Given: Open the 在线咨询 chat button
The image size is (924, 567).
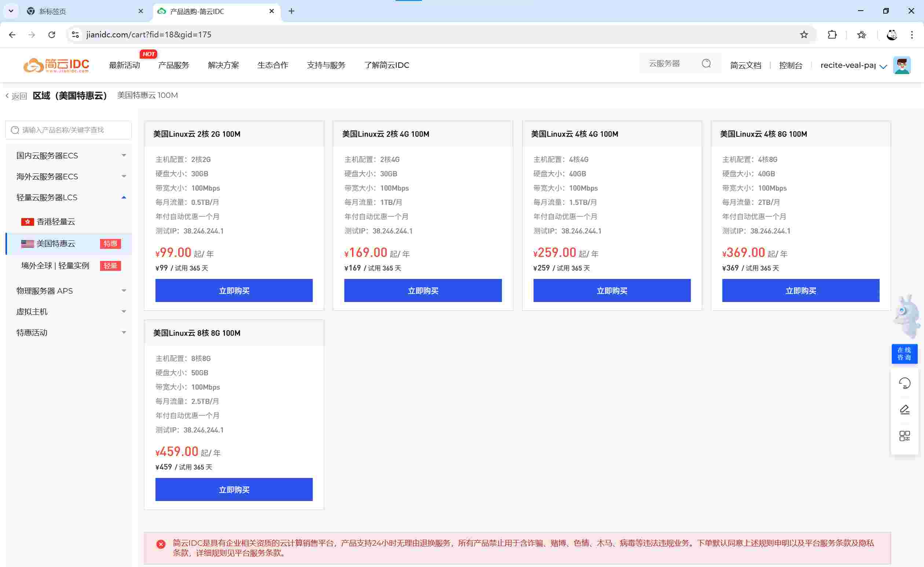Looking at the screenshot, I should coord(904,354).
